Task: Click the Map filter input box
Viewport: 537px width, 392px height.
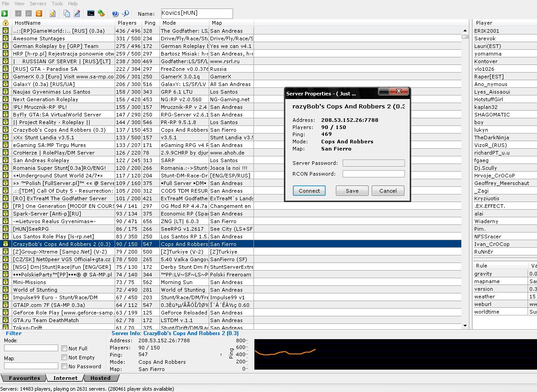Action: point(31,366)
